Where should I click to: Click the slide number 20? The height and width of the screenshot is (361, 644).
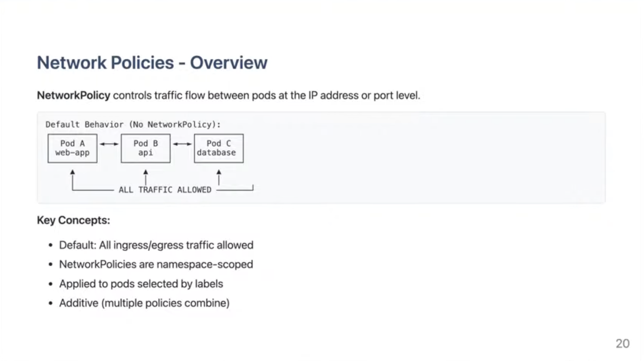click(x=622, y=344)
